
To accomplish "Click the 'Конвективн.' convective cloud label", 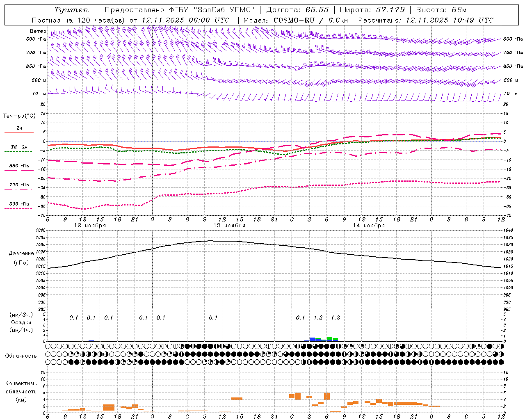I will (x=21, y=383).
